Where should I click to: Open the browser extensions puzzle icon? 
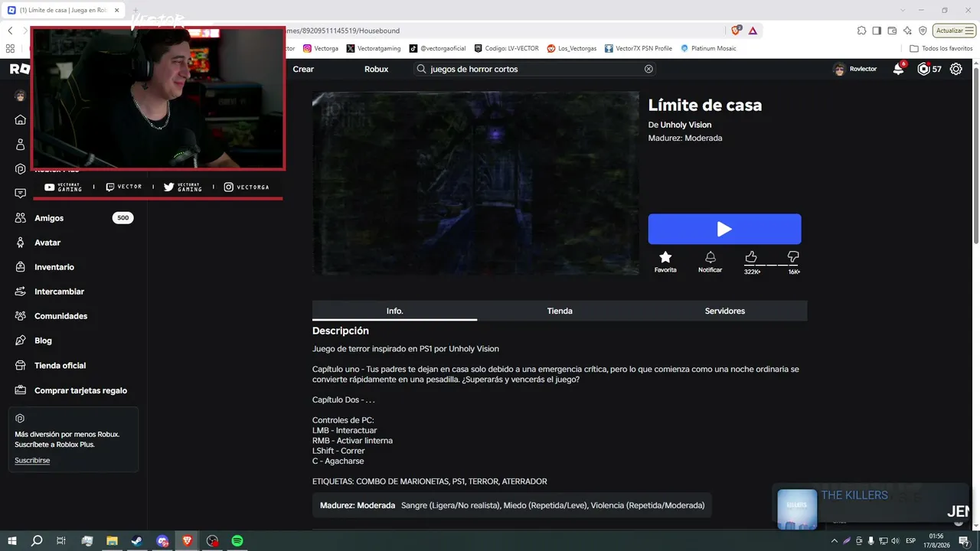pyautogui.click(x=861, y=31)
